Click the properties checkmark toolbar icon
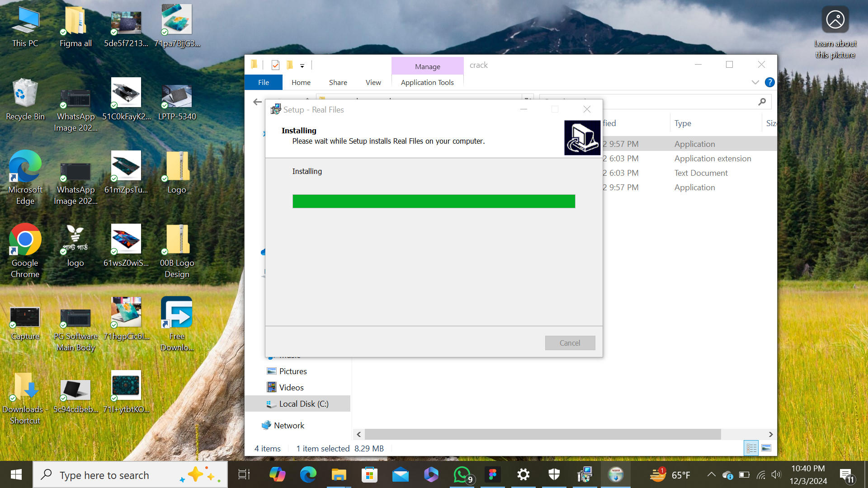Viewport: 868px width, 488px height. tap(275, 65)
